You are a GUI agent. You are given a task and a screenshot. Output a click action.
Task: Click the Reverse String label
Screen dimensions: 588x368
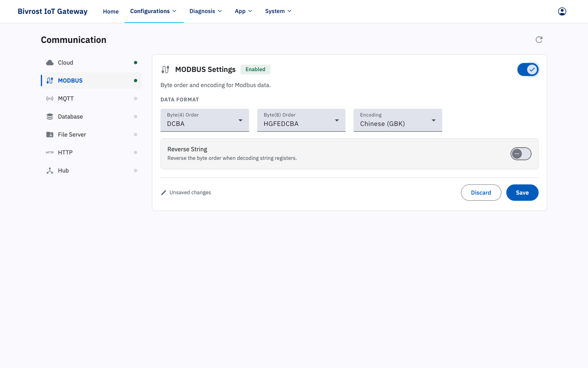point(187,149)
